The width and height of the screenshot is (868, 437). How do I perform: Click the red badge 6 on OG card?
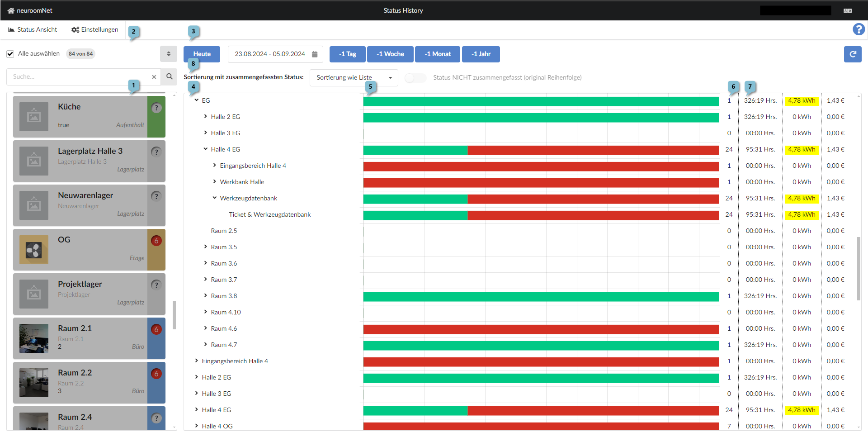156,241
